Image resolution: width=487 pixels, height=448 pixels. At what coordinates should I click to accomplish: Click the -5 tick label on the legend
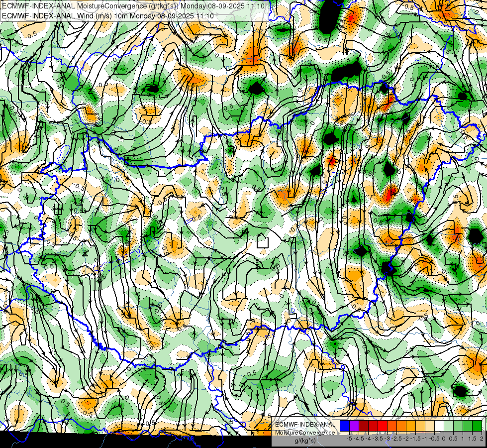tap(349, 439)
